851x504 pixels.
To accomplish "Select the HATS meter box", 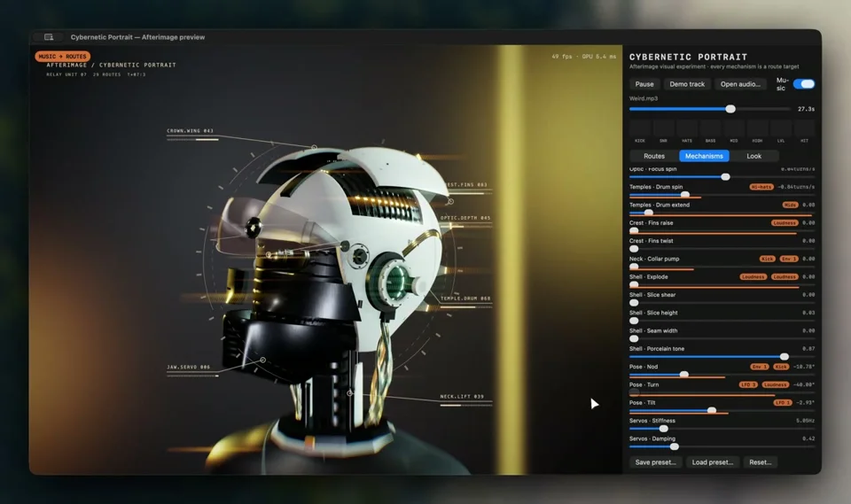I will tap(687, 128).
